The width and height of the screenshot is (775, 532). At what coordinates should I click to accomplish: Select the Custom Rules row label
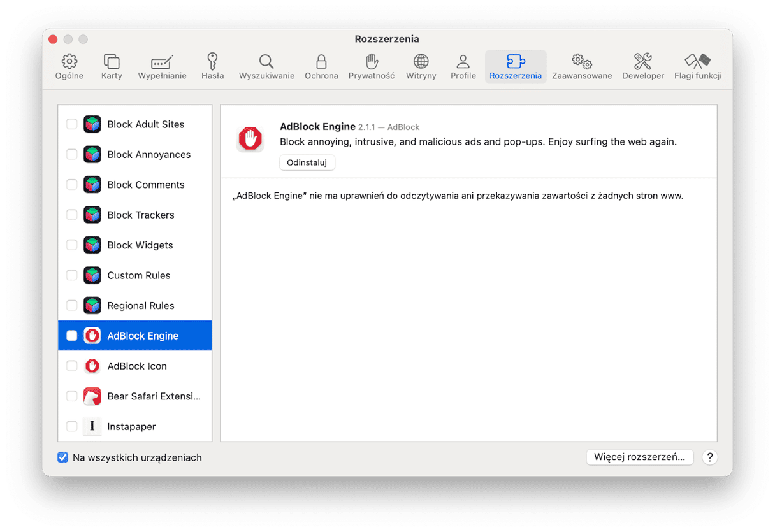pos(139,275)
